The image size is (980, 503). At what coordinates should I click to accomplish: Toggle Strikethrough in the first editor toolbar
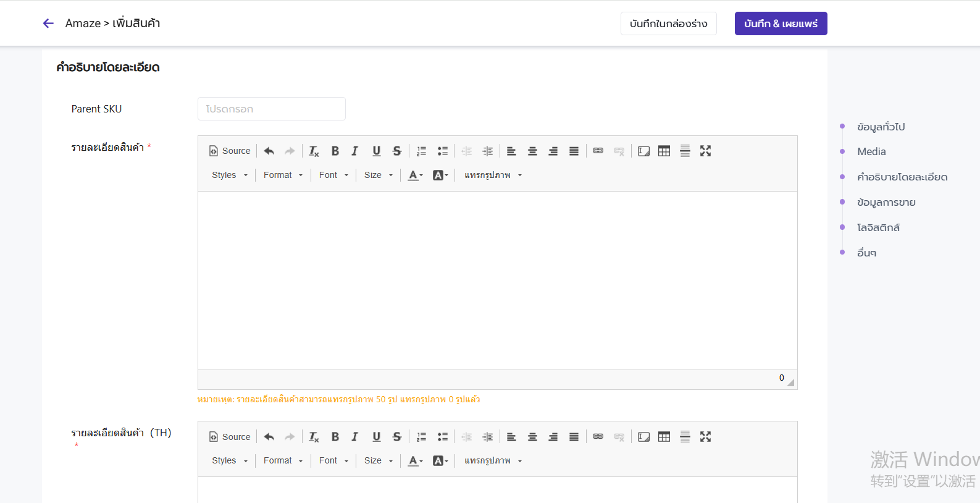tap(397, 151)
